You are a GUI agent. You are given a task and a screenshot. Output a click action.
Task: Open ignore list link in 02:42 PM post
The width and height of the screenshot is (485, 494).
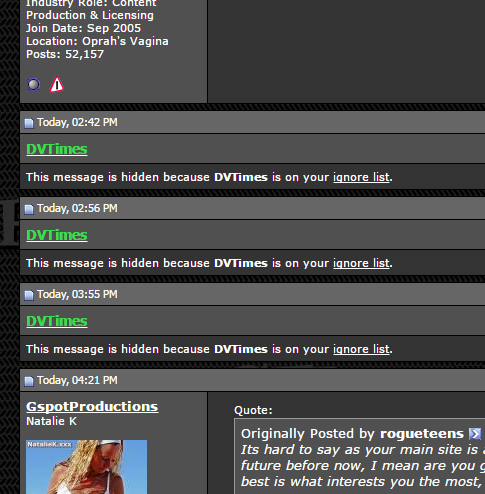click(x=361, y=177)
